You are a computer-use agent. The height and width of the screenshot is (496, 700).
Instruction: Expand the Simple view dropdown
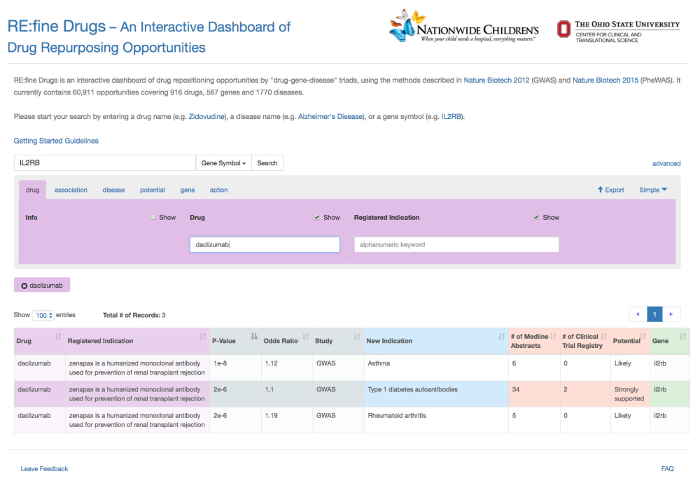[x=653, y=189]
